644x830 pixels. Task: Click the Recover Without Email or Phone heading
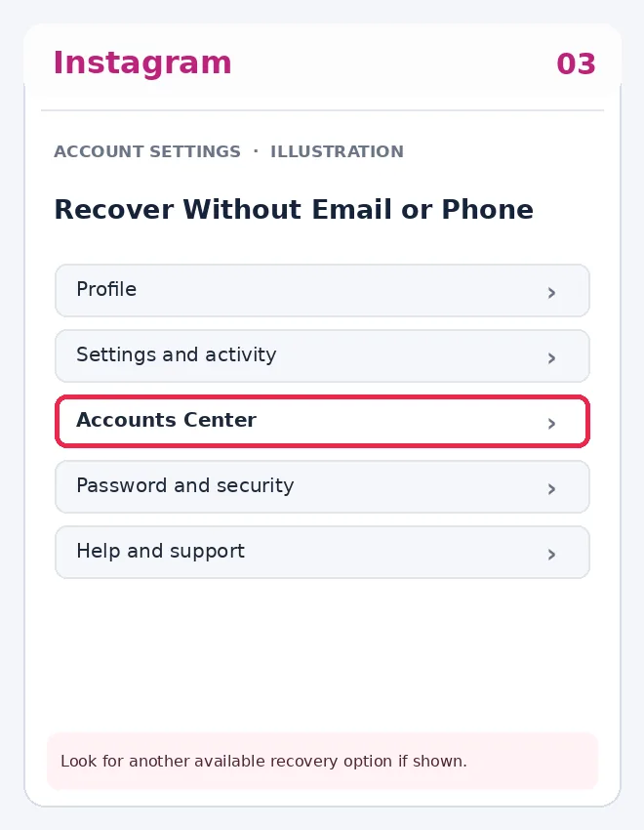tap(294, 209)
